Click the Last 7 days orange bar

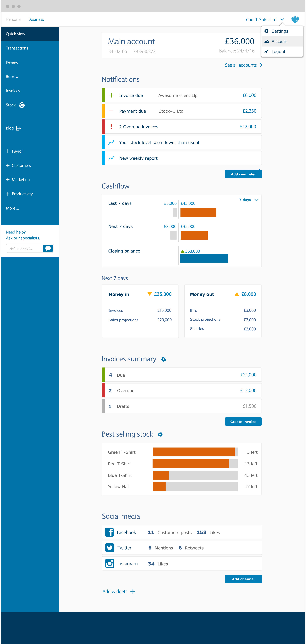198,212
